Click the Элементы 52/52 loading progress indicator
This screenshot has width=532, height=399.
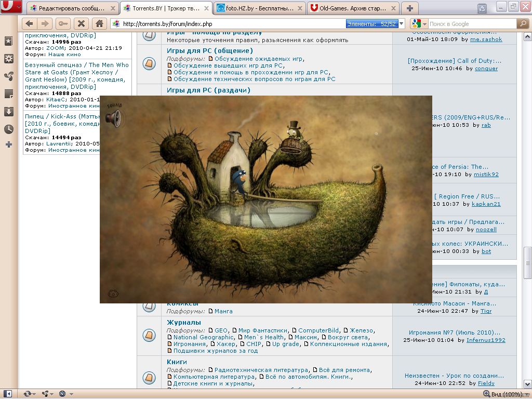(x=372, y=24)
